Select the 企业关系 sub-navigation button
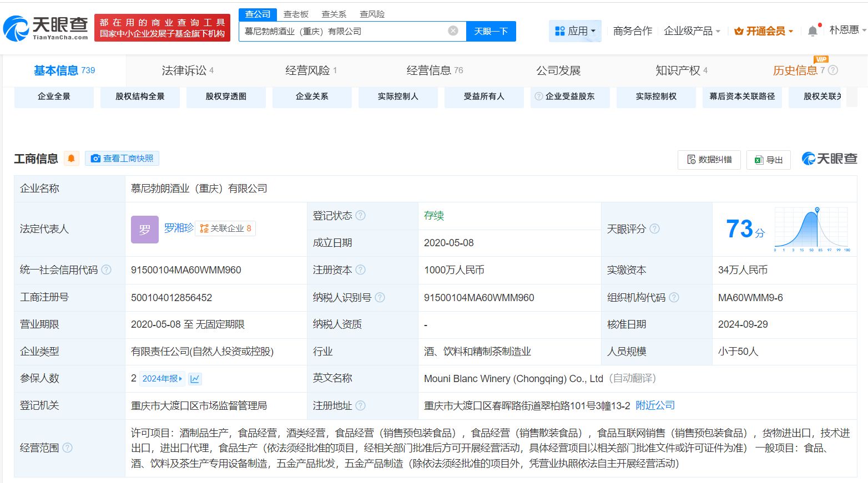 [312, 96]
